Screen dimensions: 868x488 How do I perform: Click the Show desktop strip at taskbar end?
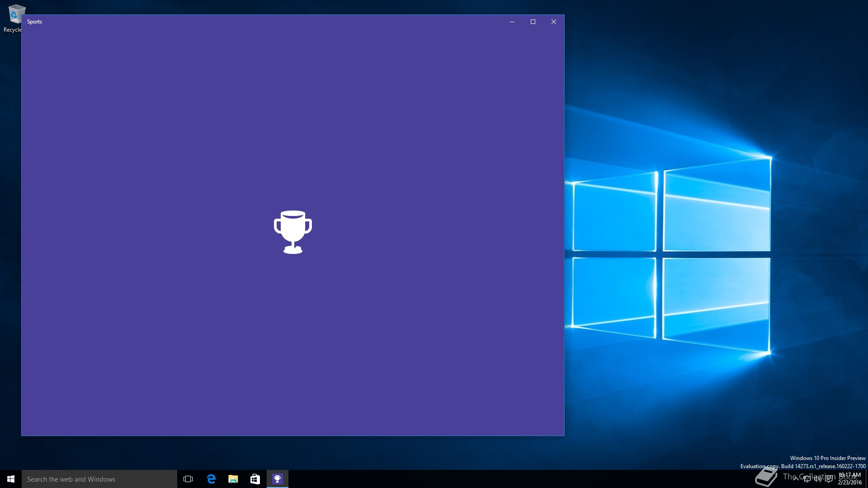tap(867, 479)
